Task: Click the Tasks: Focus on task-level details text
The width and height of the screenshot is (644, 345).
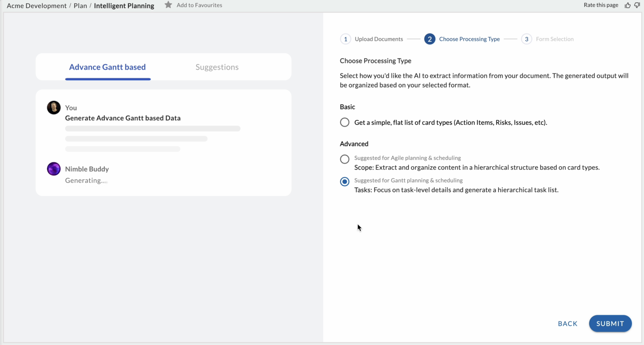Action: tap(456, 190)
